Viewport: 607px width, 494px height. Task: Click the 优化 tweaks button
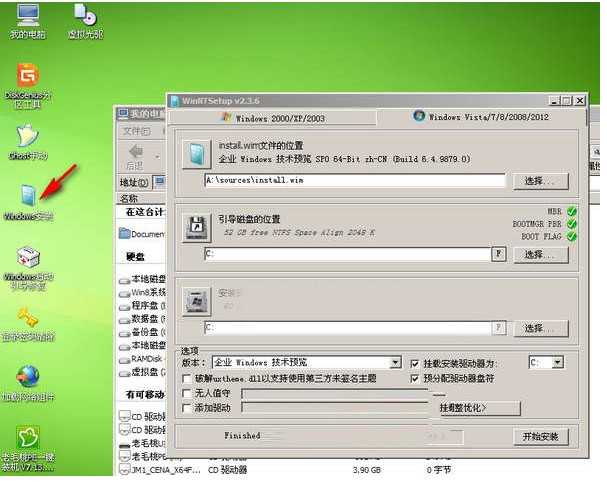tap(479, 408)
